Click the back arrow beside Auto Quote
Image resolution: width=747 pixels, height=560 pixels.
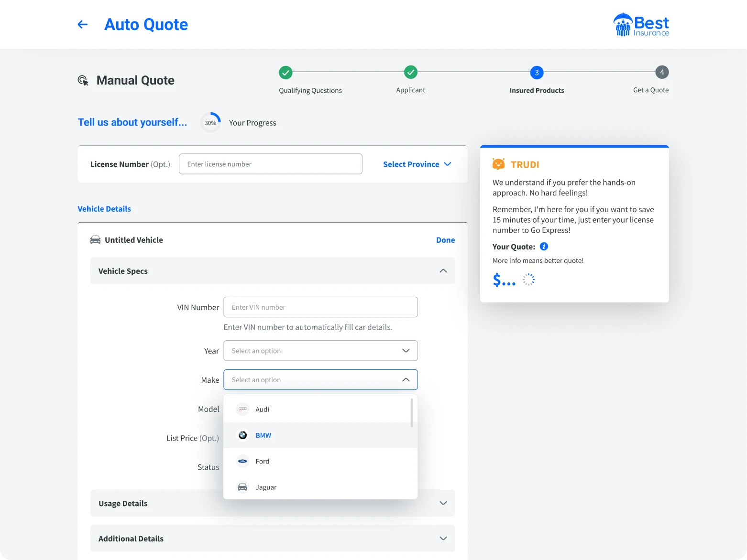click(83, 24)
